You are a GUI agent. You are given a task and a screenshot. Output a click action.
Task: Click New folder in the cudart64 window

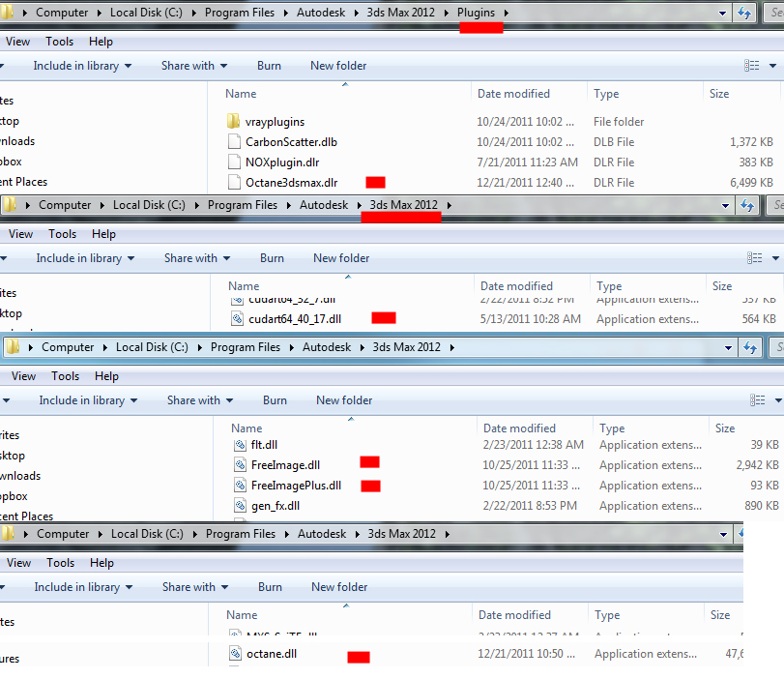341,258
